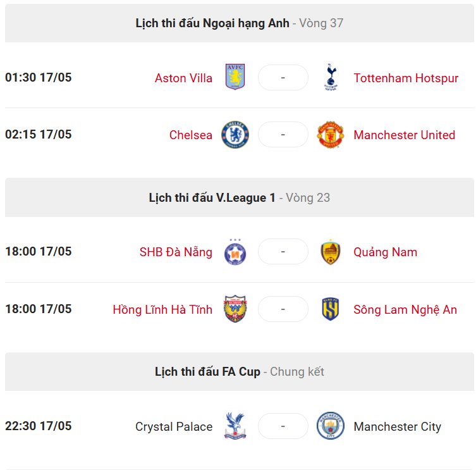Click the Crystal Palace vs Manchester City score box
The width and height of the screenshot is (476, 470).
(283, 426)
